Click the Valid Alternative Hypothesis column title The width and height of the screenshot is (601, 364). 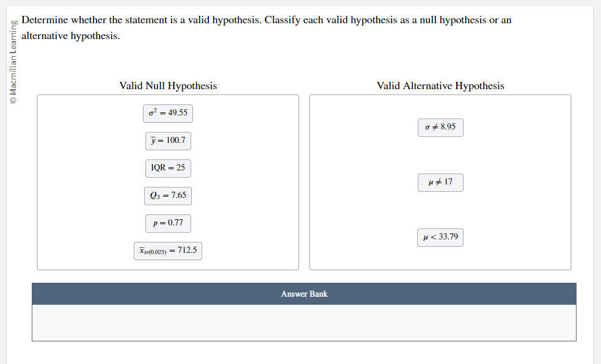pyautogui.click(x=441, y=86)
